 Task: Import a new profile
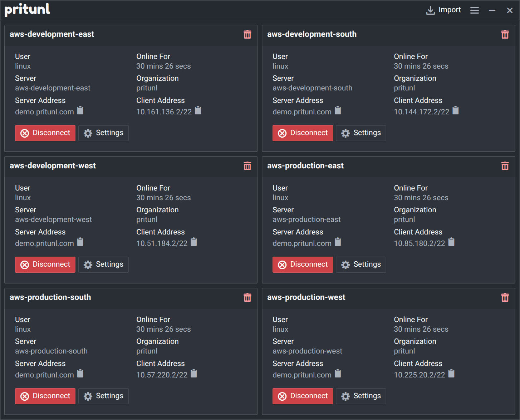[x=443, y=10]
